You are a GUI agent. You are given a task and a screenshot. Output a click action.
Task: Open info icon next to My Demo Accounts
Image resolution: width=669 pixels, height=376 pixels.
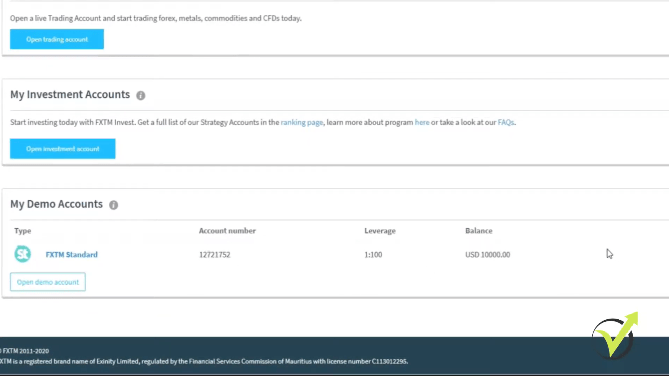pyautogui.click(x=113, y=205)
